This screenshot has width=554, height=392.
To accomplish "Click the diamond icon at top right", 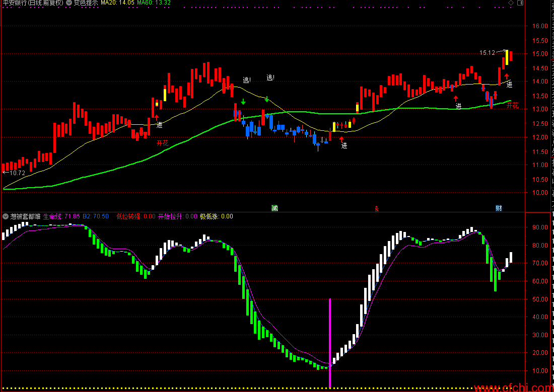I will 511,3.
